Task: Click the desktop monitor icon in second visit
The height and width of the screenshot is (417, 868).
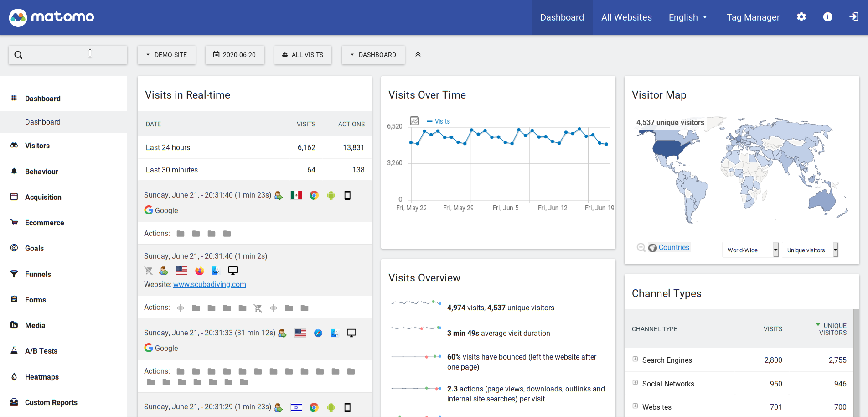Action: coord(233,271)
